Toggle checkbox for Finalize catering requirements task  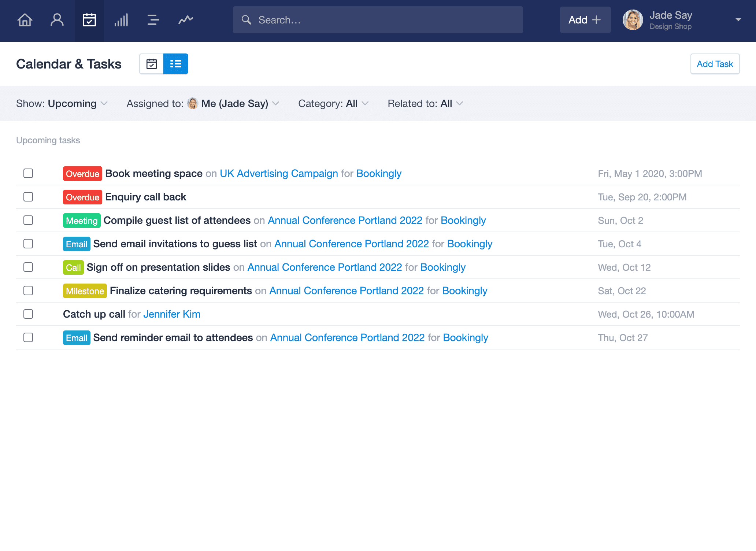tap(28, 290)
